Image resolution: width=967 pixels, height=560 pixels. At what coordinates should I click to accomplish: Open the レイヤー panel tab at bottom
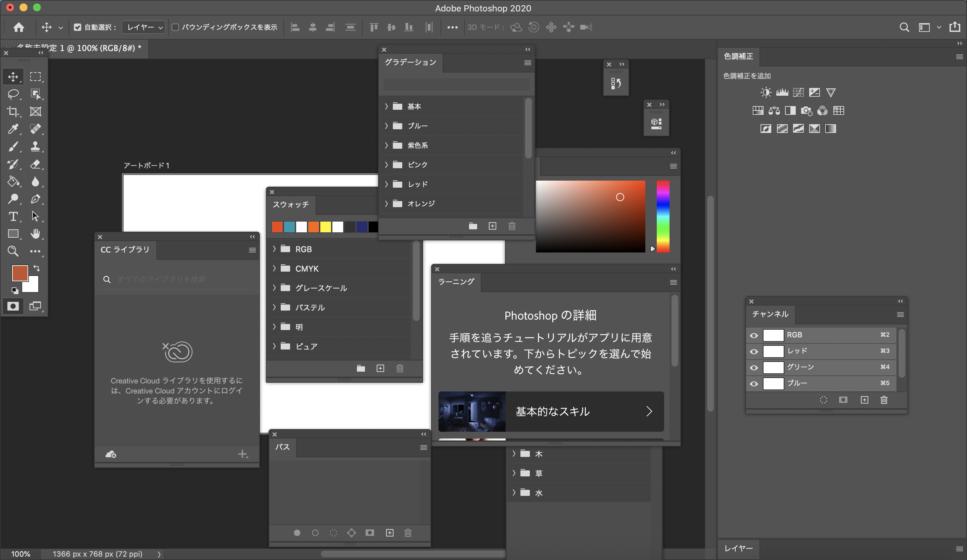point(738,549)
